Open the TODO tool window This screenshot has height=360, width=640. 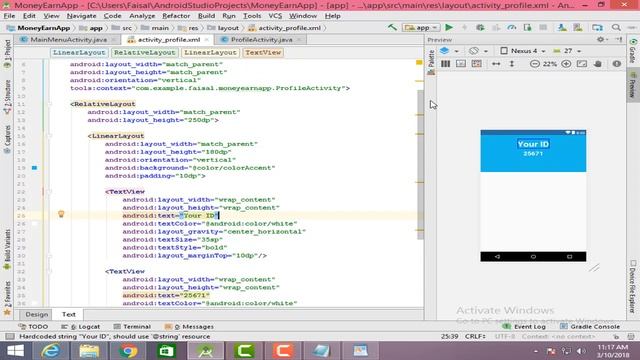click(33, 327)
